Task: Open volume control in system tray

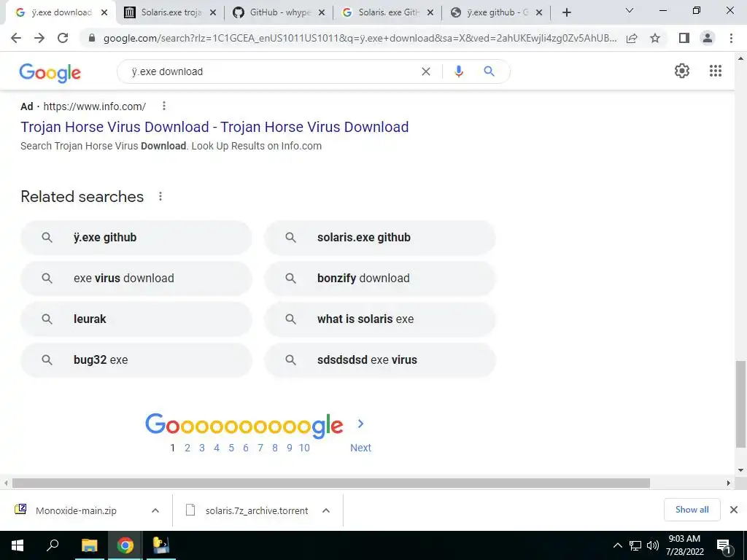Action: point(653,545)
